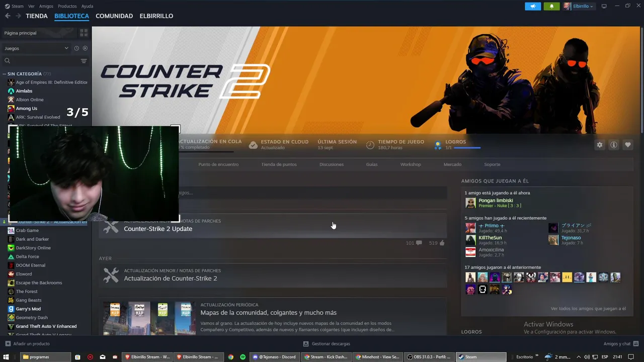644x362 pixels.
Task: Open the Workshop tab
Action: (x=411, y=164)
